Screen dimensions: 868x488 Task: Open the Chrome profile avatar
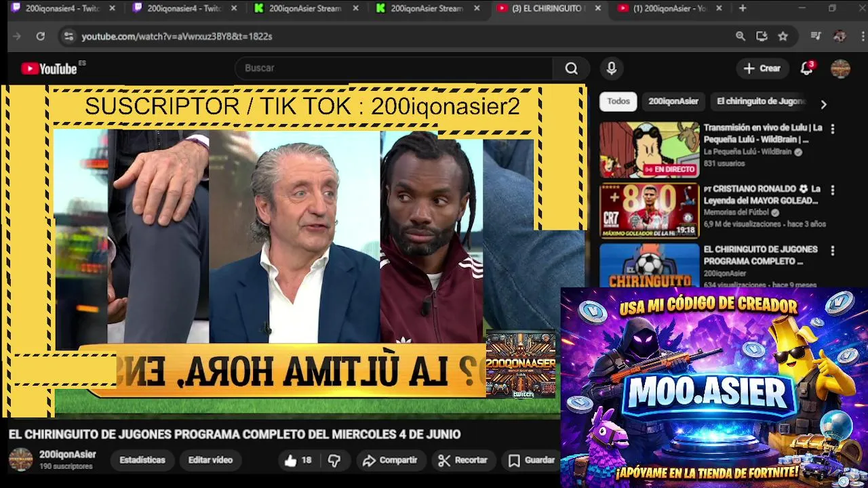pos(840,37)
